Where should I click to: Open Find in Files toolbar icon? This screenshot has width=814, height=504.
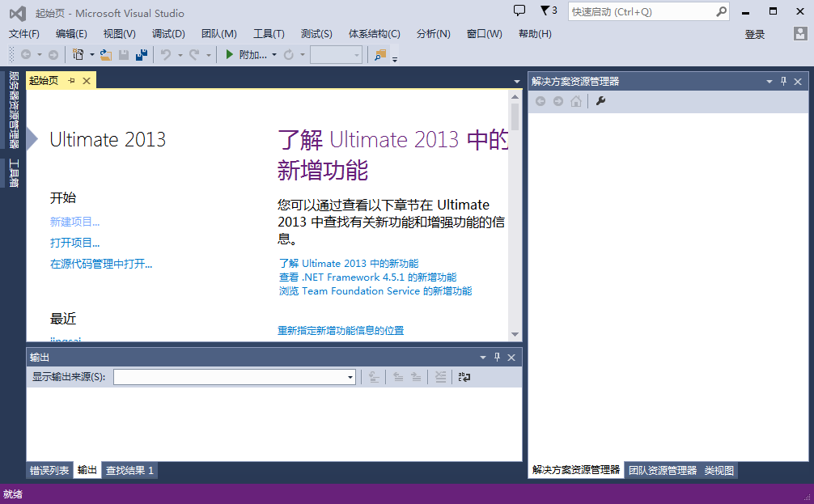coord(380,54)
